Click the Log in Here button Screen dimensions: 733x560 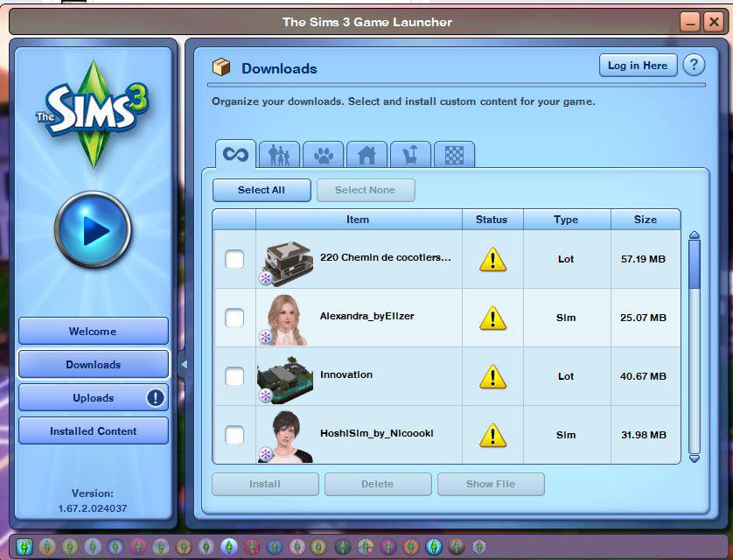tap(639, 66)
